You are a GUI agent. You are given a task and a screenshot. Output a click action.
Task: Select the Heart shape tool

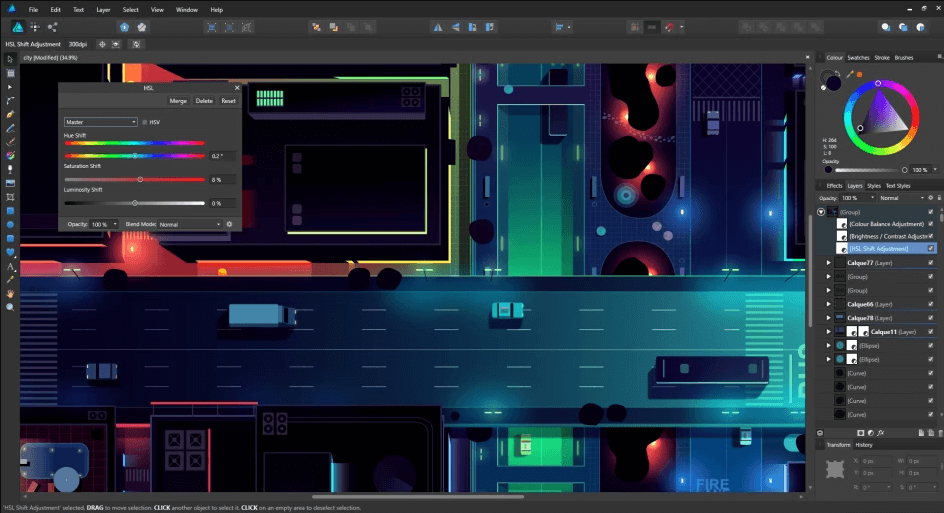pos(10,252)
